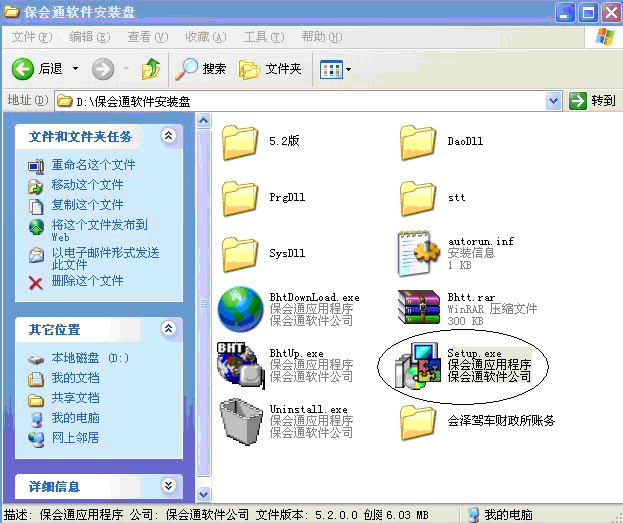Image resolution: width=623 pixels, height=523 pixels.
Task: Collapse the 文件和文件夹任务 panel
Action: click(x=168, y=136)
